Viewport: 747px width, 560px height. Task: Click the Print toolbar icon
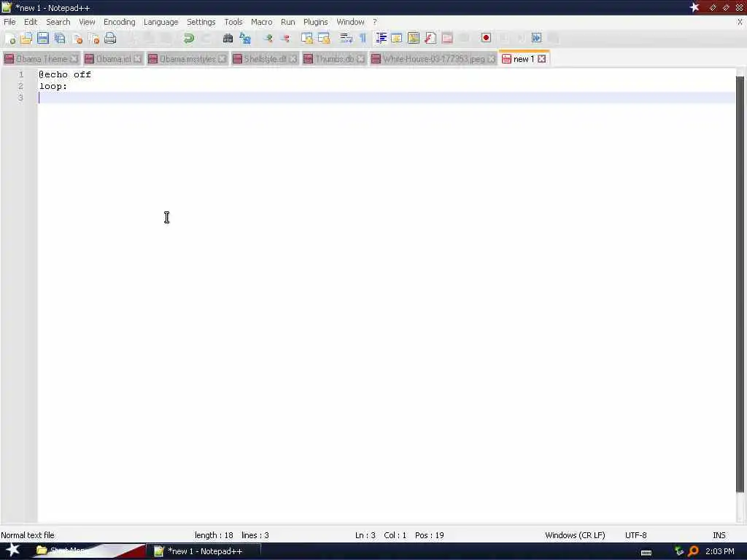[110, 39]
